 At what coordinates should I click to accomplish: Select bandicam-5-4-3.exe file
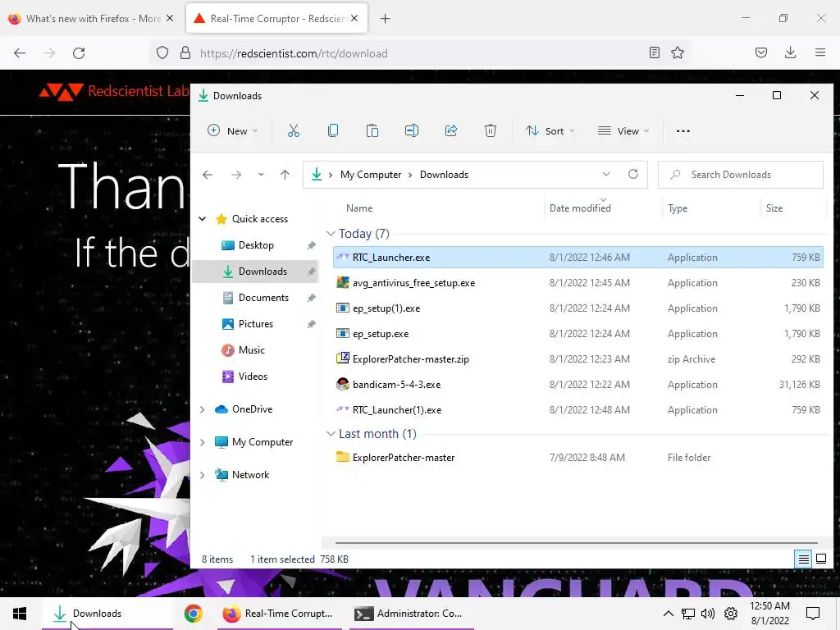(578, 385)
